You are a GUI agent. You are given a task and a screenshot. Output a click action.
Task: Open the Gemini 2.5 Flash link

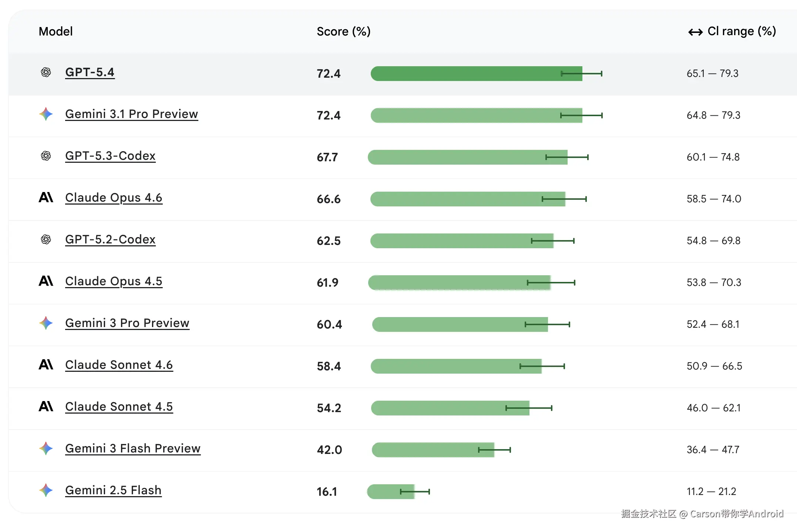click(x=113, y=490)
